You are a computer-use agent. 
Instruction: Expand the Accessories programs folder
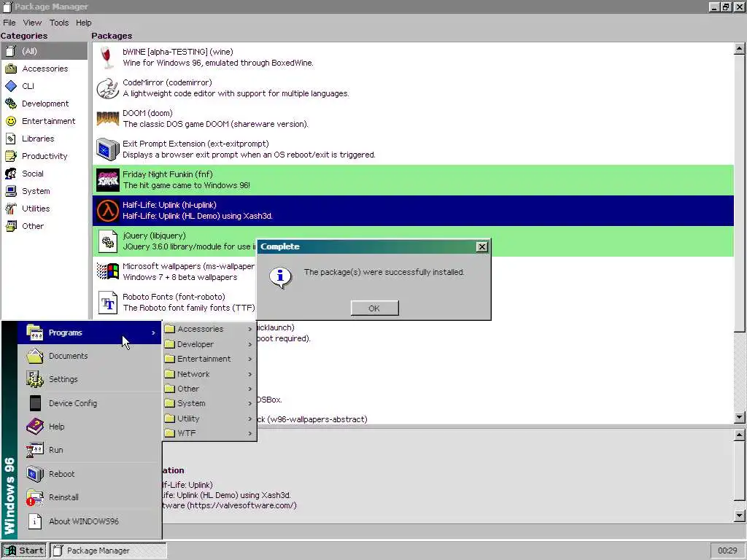(x=209, y=329)
